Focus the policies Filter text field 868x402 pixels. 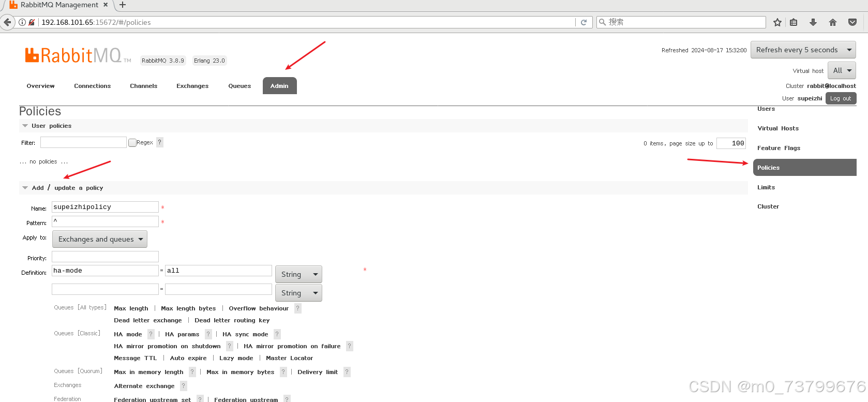click(83, 142)
